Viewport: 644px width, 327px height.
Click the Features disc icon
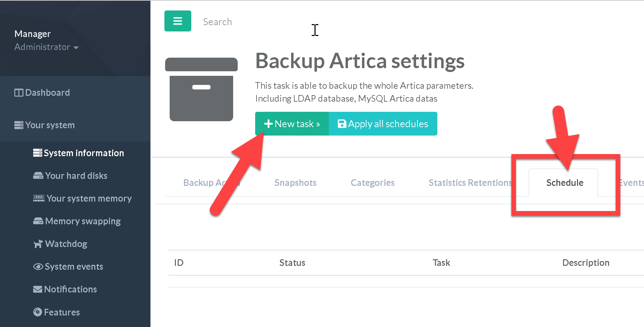click(38, 312)
